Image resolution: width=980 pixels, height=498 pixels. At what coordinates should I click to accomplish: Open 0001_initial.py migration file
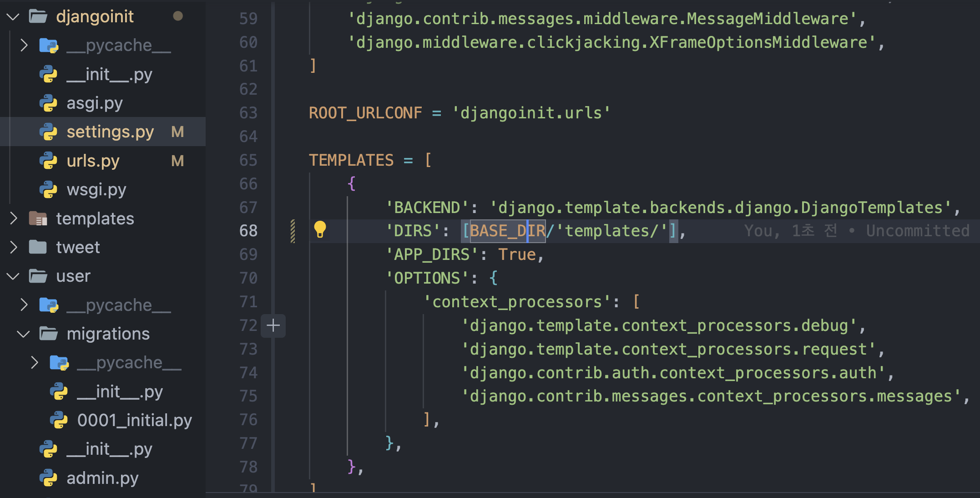coord(135,420)
